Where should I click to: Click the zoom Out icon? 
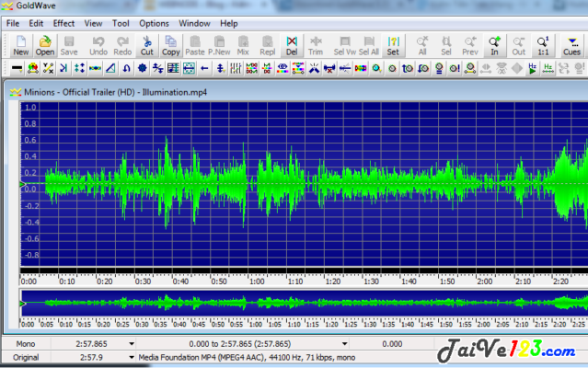click(519, 46)
